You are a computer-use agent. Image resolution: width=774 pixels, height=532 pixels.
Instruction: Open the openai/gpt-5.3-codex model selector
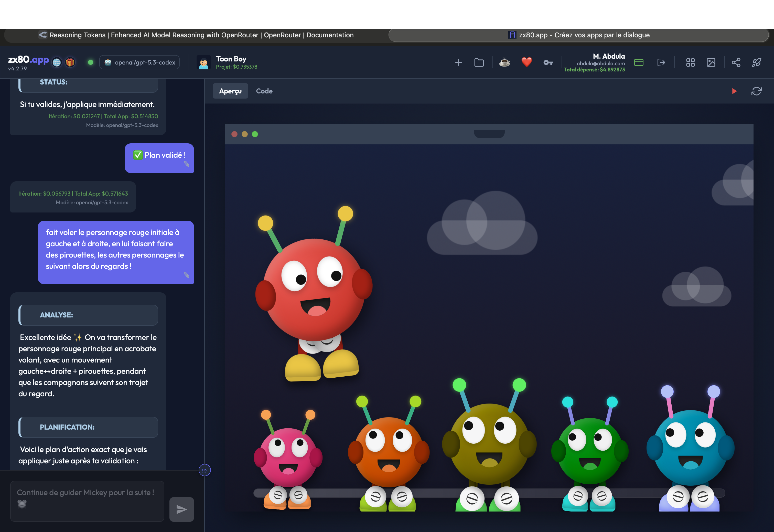[139, 62]
